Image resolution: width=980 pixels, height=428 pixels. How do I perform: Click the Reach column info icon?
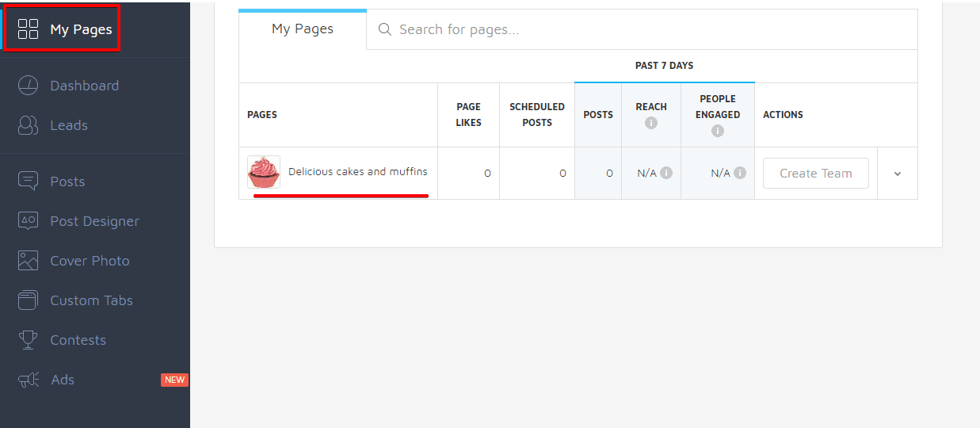(x=651, y=123)
